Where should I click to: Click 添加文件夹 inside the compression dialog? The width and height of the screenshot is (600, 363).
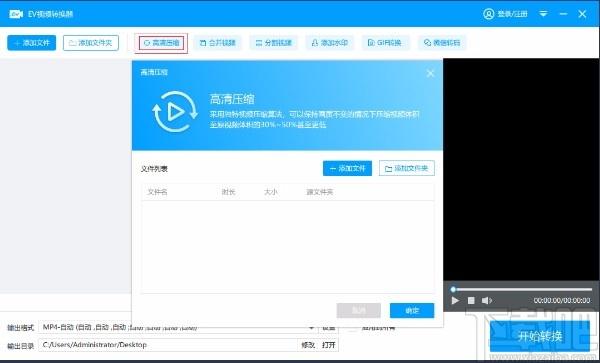tap(407, 168)
